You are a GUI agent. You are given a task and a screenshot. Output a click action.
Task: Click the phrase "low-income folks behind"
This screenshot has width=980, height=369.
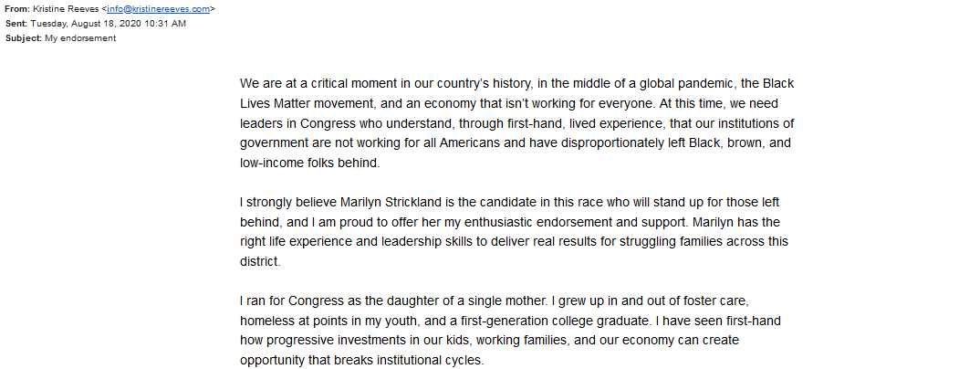tap(308, 163)
